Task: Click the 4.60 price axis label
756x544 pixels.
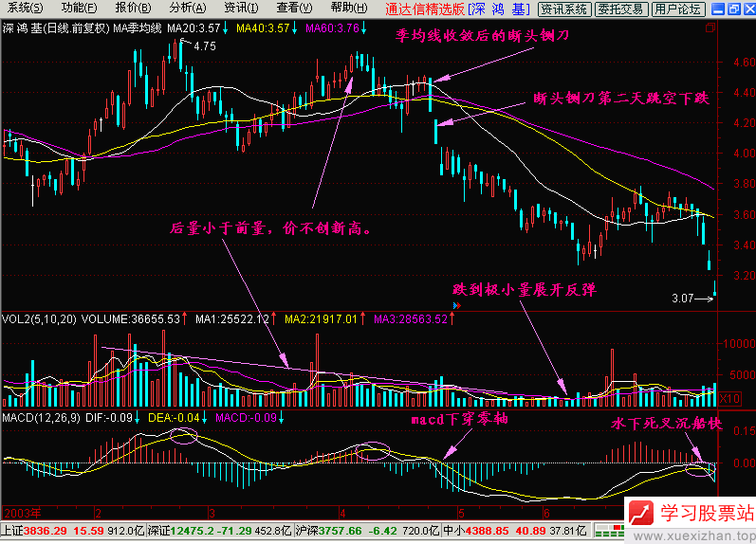Action: [x=744, y=62]
